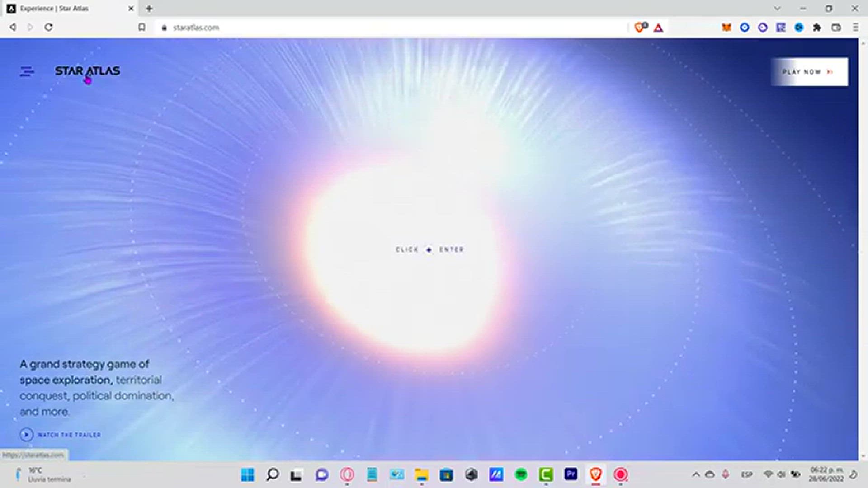Bookmark this page via bookmark icon
The height and width of the screenshot is (488, 868).
[142, 28]
